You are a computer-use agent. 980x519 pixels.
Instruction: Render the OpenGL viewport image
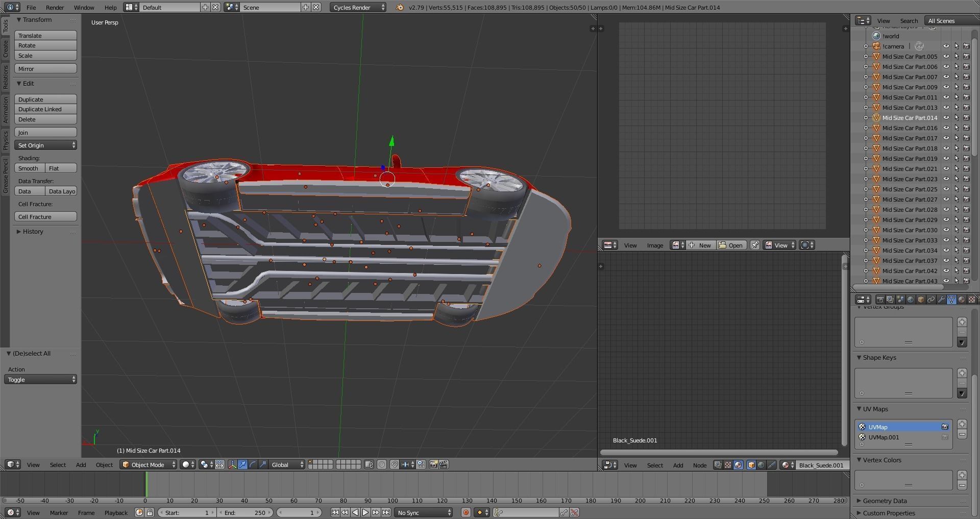coord(434,464)
